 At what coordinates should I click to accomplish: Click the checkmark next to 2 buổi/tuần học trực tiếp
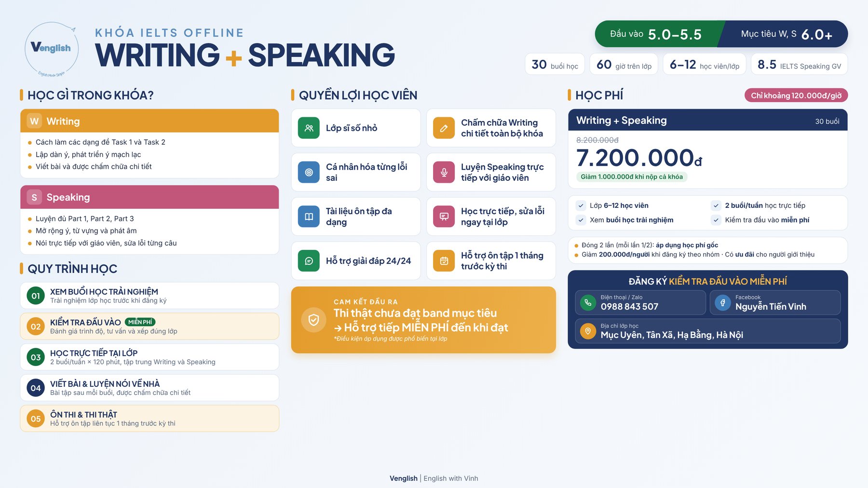716,205
